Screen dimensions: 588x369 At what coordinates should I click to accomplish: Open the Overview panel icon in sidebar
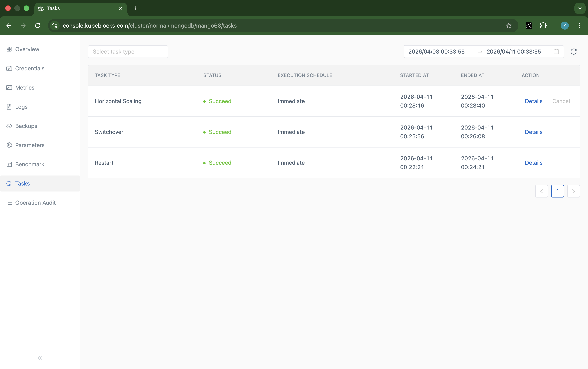click(9, 49)
